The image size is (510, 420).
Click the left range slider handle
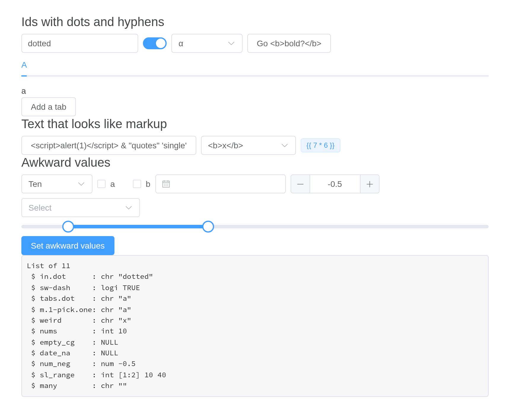coord(68,227)
